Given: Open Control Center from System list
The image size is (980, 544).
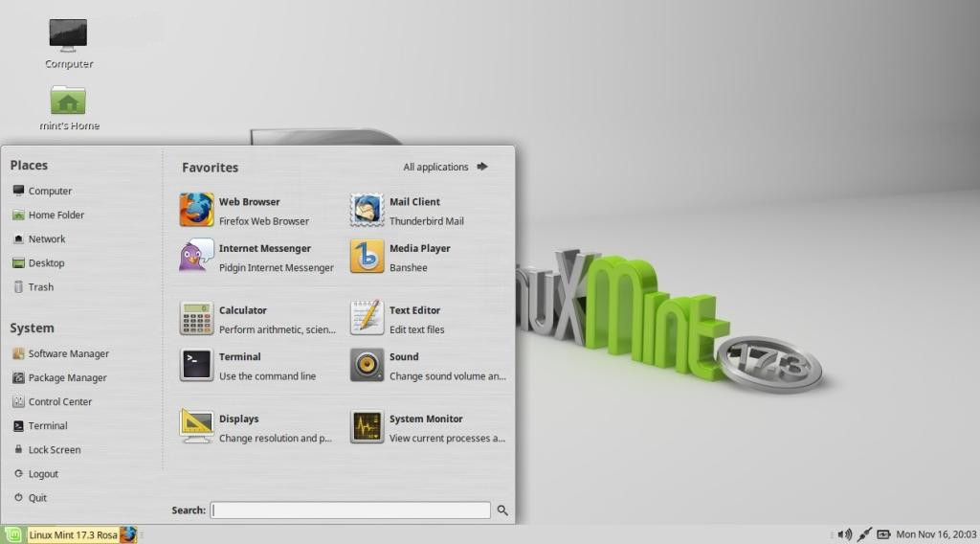Looking at the screenshot, I should [x=52, y=401].
